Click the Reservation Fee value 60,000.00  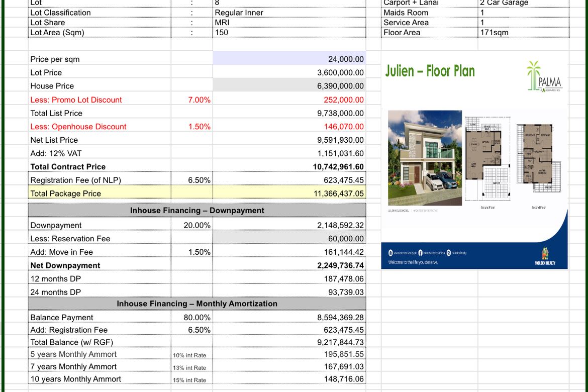pos(346,239)
